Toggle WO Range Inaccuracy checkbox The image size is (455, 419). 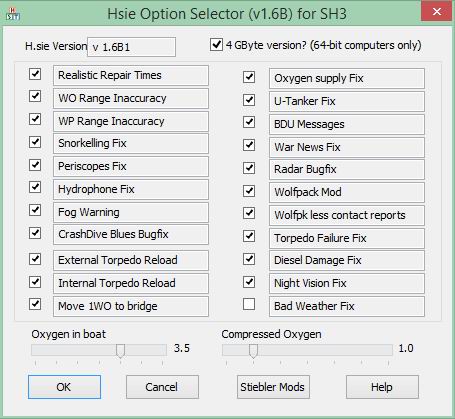[x=35, y=96]
